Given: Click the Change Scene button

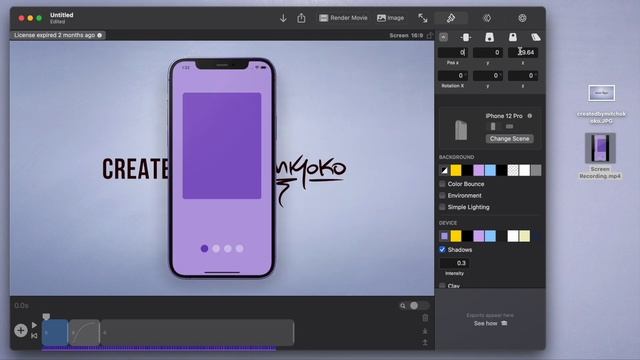Looking at the screenshot, I should pos(509,139).
